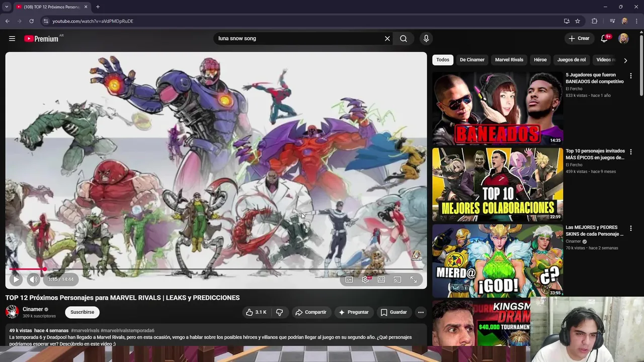
Task: Open options for the 5 Jugadores BANEADOS video
Action: [631, 76]
